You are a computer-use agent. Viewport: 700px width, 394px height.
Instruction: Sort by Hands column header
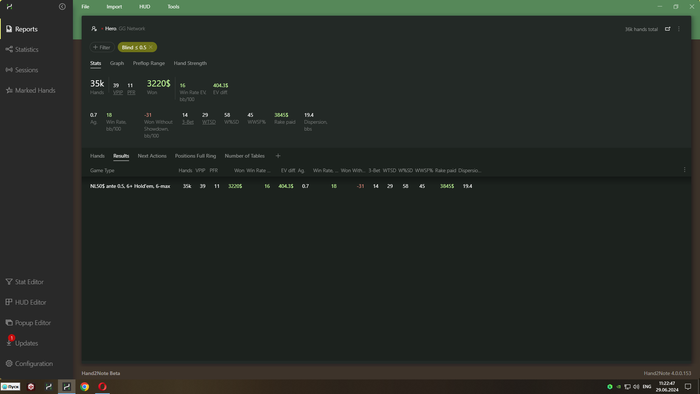185,170
